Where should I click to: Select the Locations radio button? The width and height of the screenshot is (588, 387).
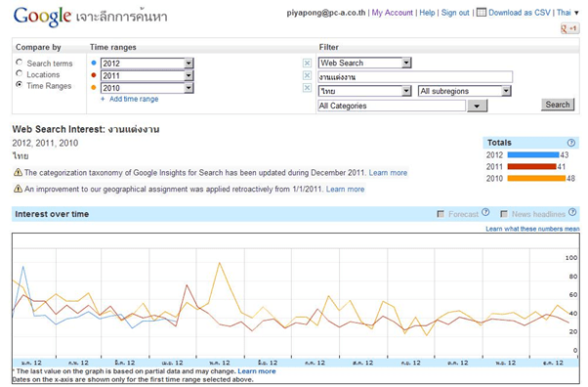pos(20,73)
